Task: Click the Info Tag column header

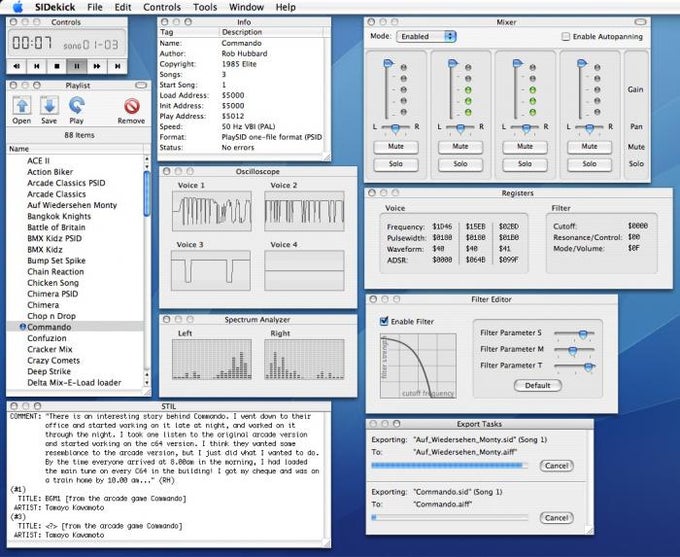Action: point(188,32)
